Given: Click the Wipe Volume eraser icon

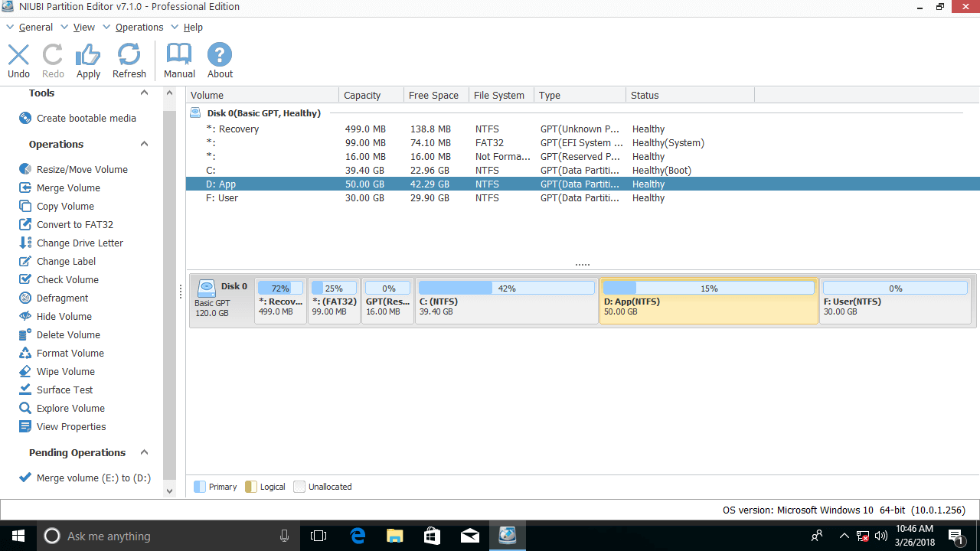Looking at the screenshot, I should pyautogui.click(x=25, y=371).
